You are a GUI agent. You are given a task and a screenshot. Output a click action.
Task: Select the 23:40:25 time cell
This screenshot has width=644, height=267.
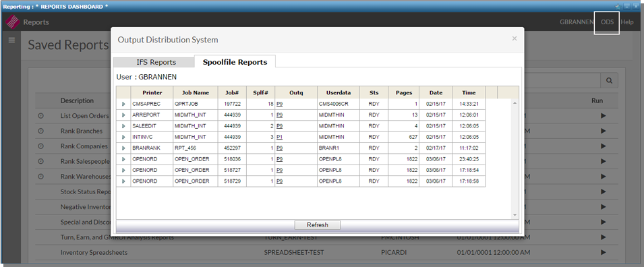[469, 159]
